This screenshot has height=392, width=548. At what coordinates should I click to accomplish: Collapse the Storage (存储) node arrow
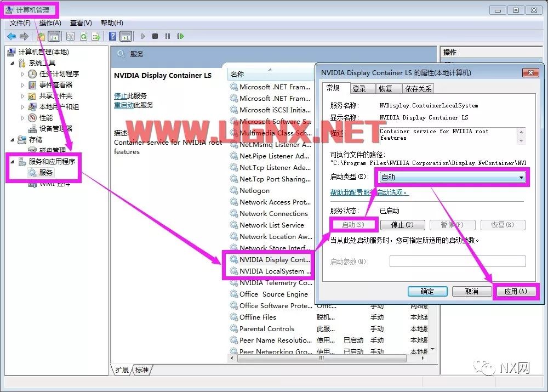13,140
